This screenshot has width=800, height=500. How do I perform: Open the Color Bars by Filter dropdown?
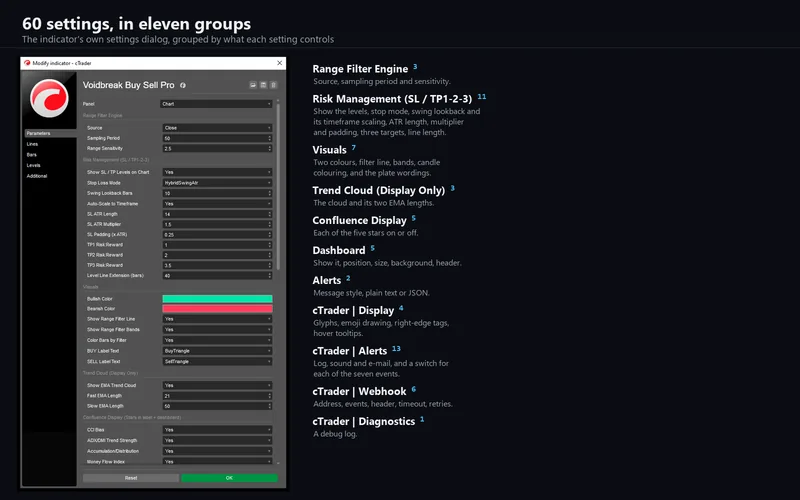[217, 340]
